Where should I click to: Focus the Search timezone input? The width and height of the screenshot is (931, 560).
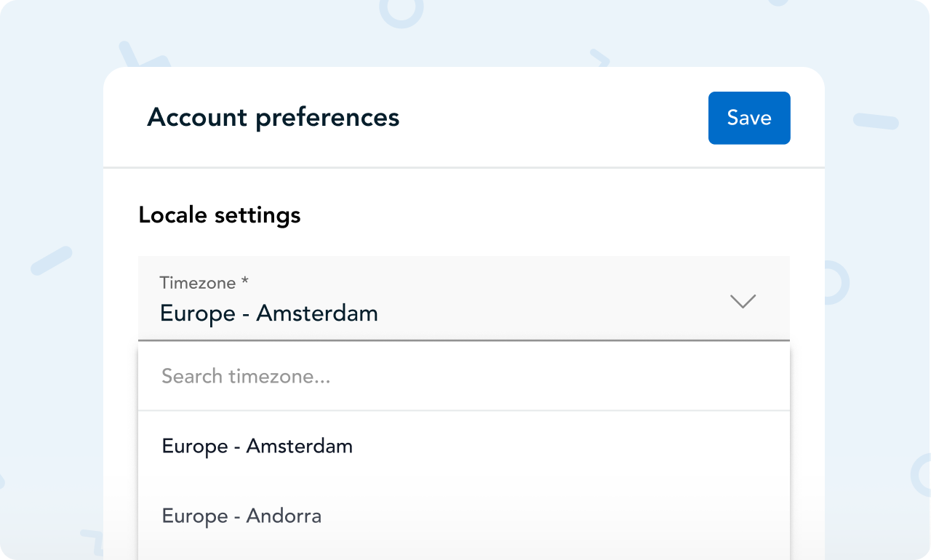(x=464, y=376)
